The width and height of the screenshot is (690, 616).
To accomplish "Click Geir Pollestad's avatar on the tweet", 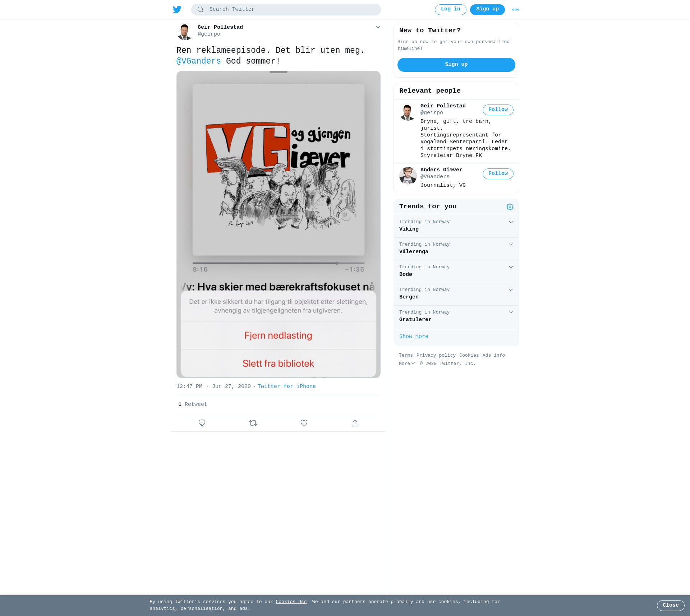I will click(185, 32).
